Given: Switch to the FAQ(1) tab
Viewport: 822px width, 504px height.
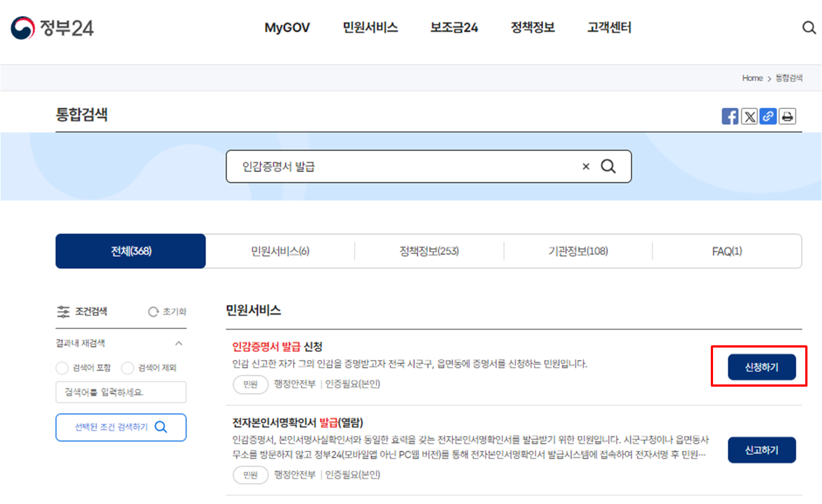Looking at the screenshot, I should point(727,251).
